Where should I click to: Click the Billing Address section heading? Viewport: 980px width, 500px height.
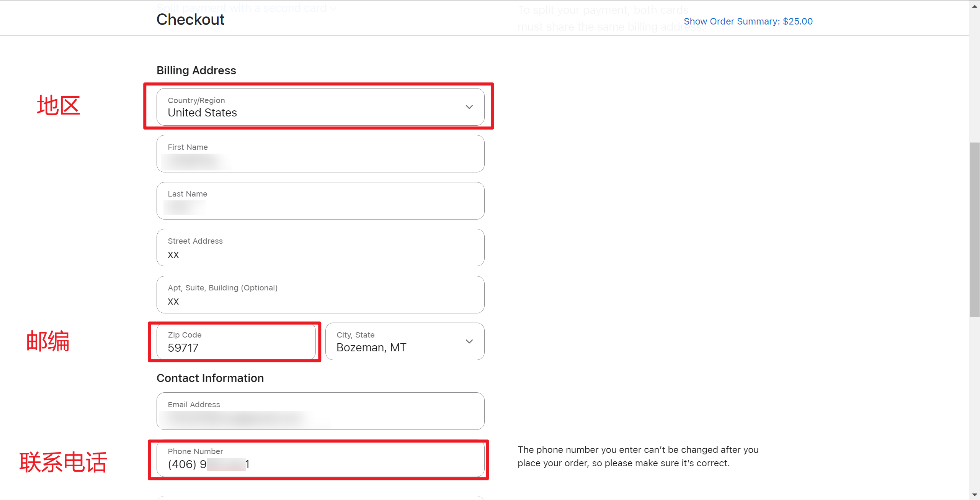[x=196, y=70]
